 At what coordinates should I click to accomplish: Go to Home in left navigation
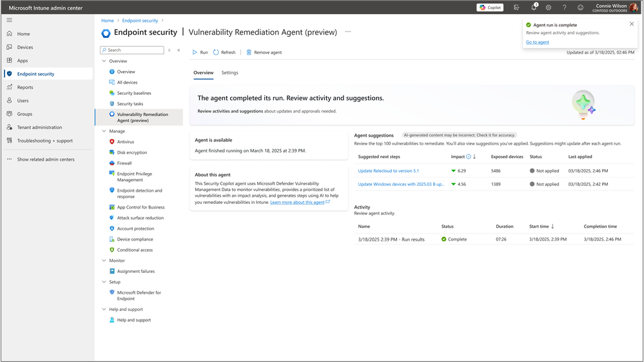click(23, 34)
